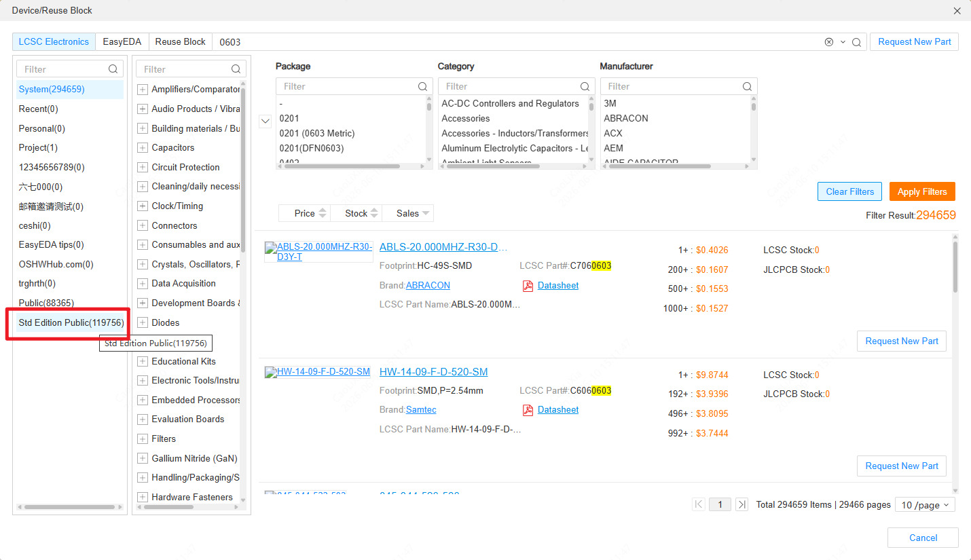Viewport: 971px width, 560px height.
Task: Open the search history dropdown arrow
Action: point(843,42)
